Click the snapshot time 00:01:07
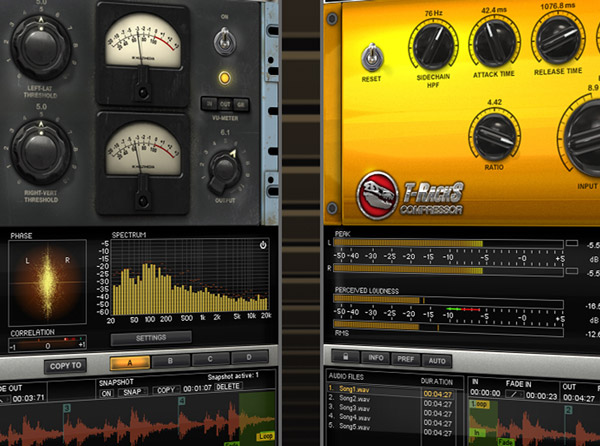 [x=197, y=388]
